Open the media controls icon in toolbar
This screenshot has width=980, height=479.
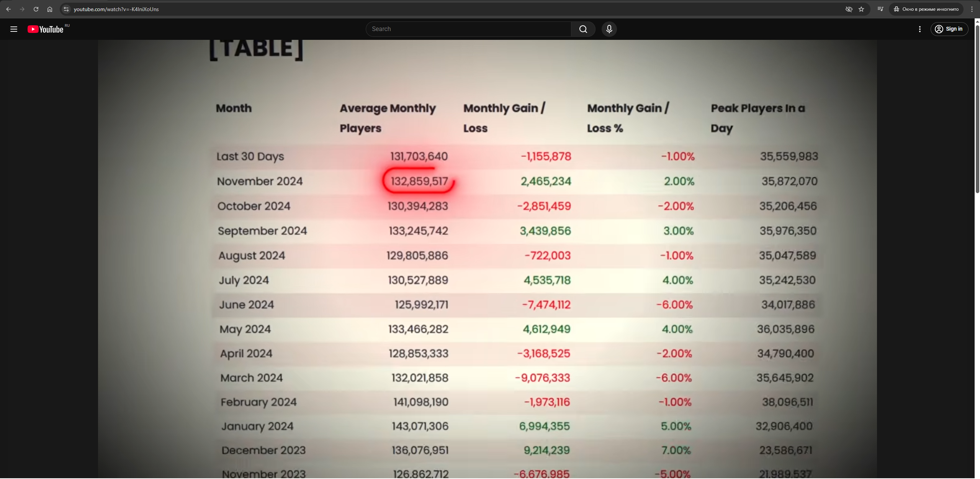880,9
